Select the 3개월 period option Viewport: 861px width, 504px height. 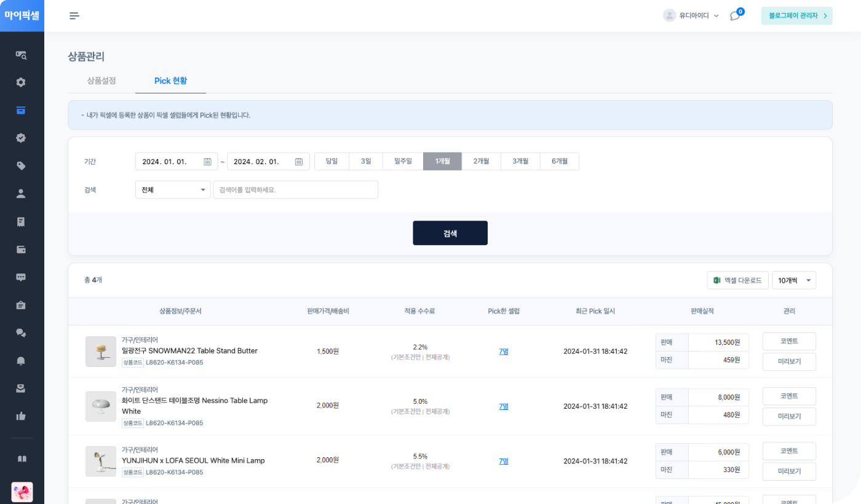(x=520, y=162)
